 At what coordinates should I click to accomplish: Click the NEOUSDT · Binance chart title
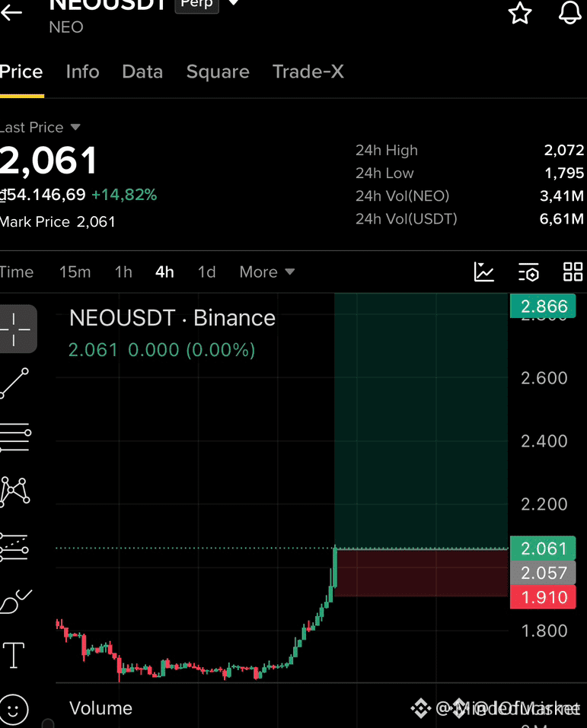click(x=172, y=319)
